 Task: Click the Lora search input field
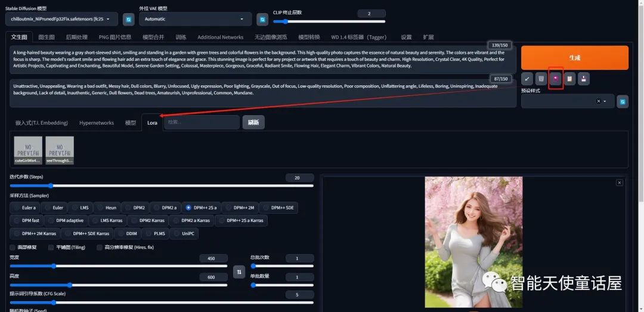click(x=202, y=122)
